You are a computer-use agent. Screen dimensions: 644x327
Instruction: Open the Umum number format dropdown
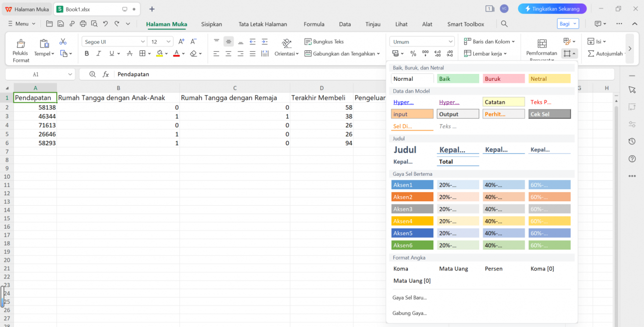(x=421, y=41)
